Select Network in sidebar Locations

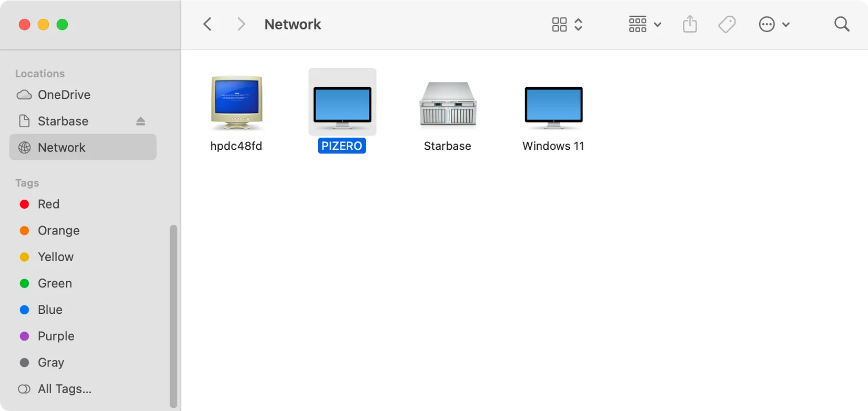click(62, 148)
